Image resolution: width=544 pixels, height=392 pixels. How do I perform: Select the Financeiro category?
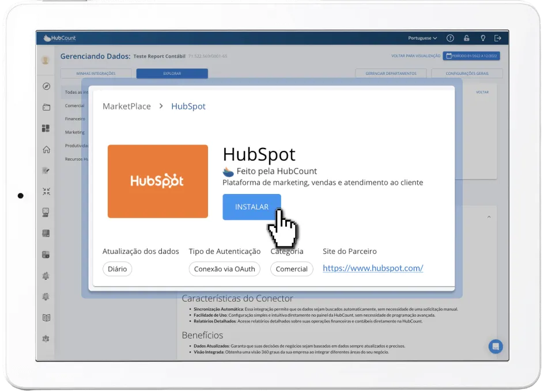click(x=75, y=119)
